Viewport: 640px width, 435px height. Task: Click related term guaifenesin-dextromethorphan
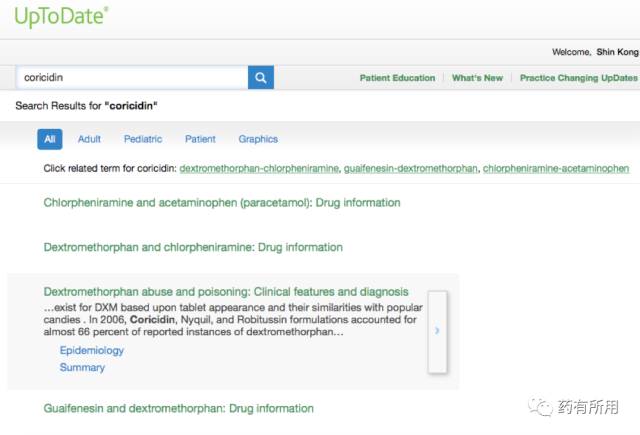[x=411, y=169]
